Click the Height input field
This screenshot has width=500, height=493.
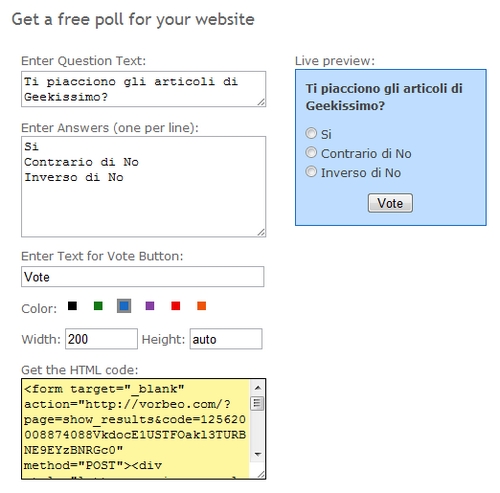click(226, 339)
